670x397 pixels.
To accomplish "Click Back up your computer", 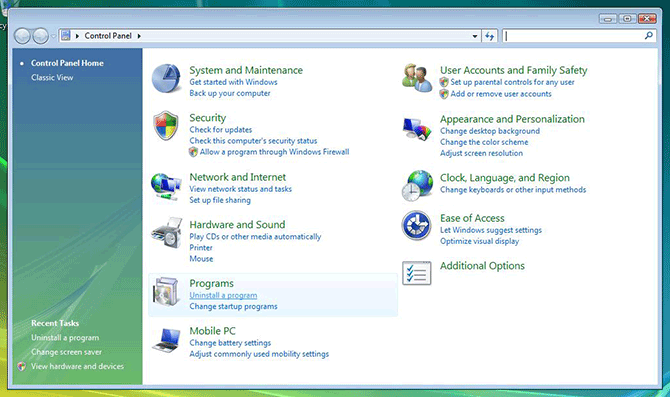I will click(230, 93).
